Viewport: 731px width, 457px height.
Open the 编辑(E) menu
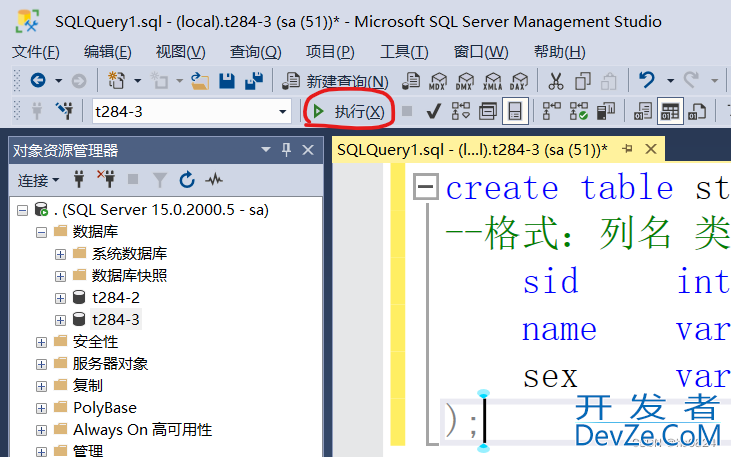tap(108, 52)
